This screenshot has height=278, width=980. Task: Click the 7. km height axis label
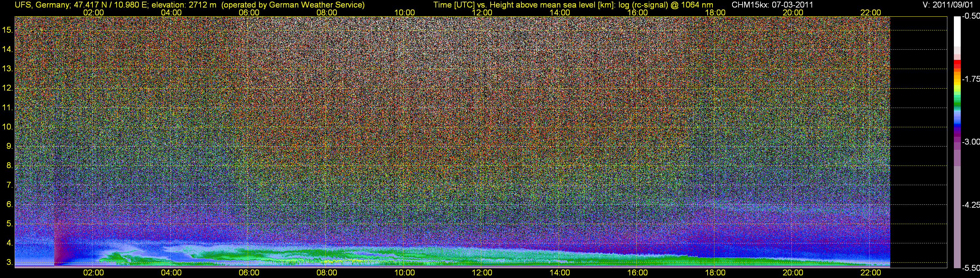pos(9,185)
